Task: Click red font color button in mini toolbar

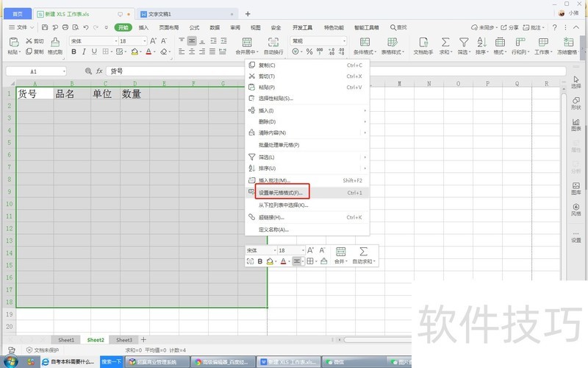Action: pyautogui.click(x=284, y=261)
